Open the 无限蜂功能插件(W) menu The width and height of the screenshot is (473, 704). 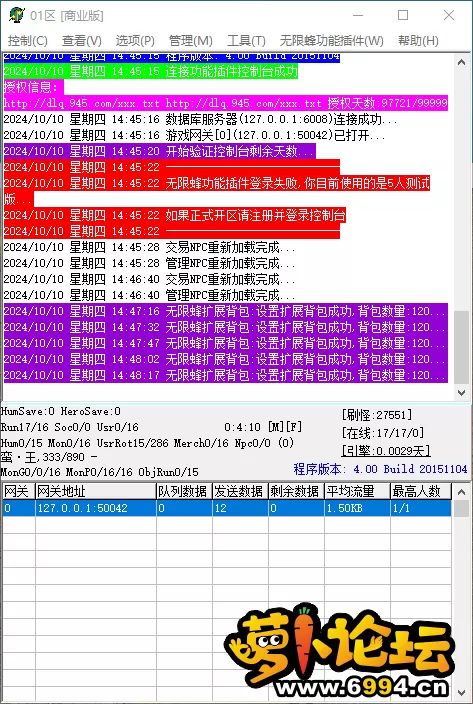click(332, 41)
